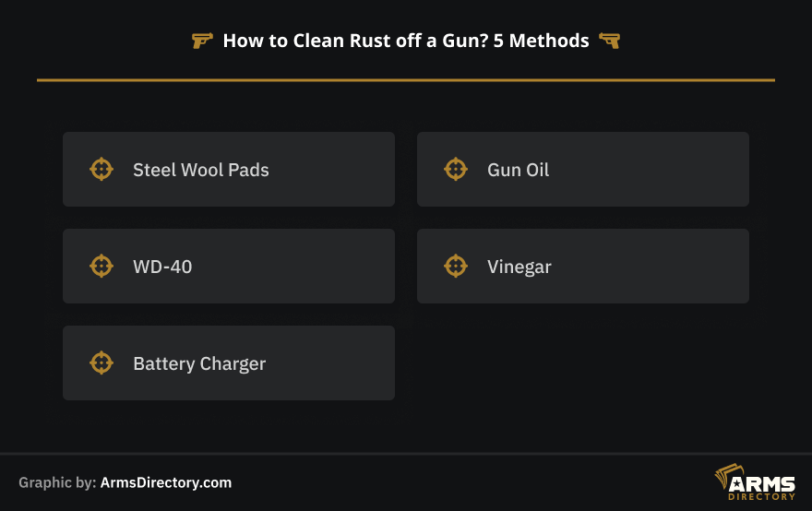This screenshot has width=812, height=511.
Task: Click the crosshair icon beside Vinegar
Action: [x=456, y=266]
